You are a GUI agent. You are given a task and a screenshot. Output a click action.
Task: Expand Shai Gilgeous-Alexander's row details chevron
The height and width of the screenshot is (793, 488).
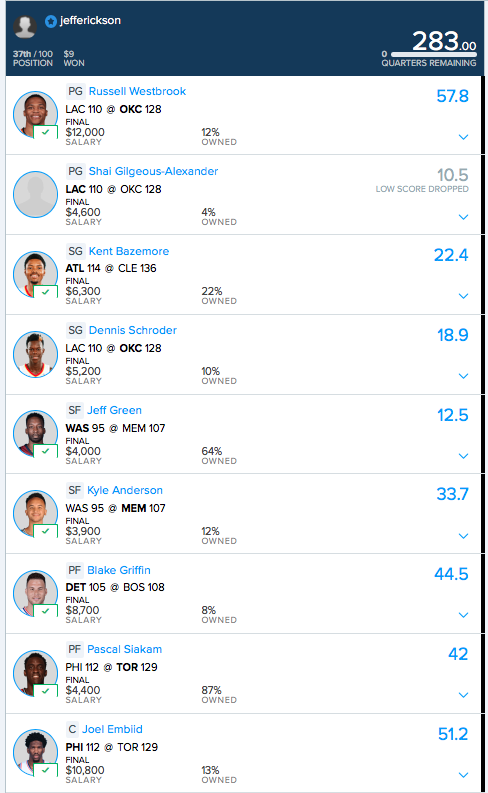tap(463, 217)
